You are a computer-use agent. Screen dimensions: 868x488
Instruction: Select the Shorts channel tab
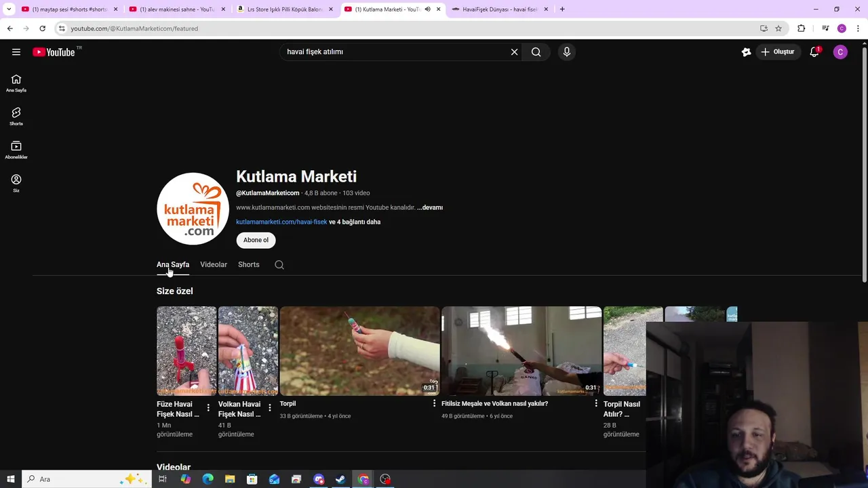click(249, 264)
